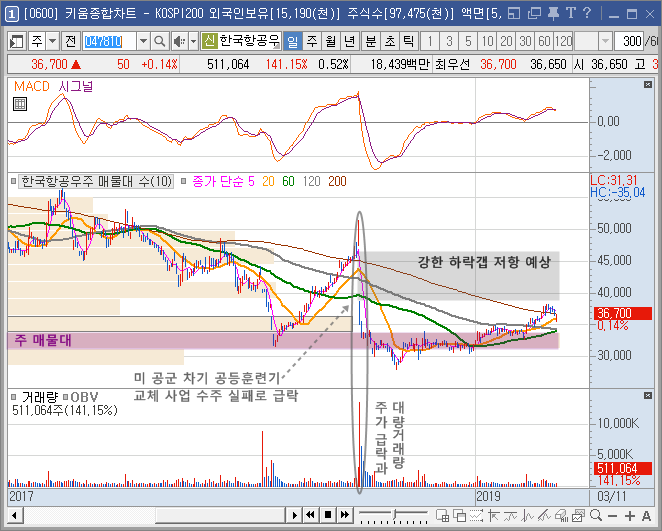The image size is (662, 531).
Task: Click the stock code input field
Action: (x=109, y=41)
